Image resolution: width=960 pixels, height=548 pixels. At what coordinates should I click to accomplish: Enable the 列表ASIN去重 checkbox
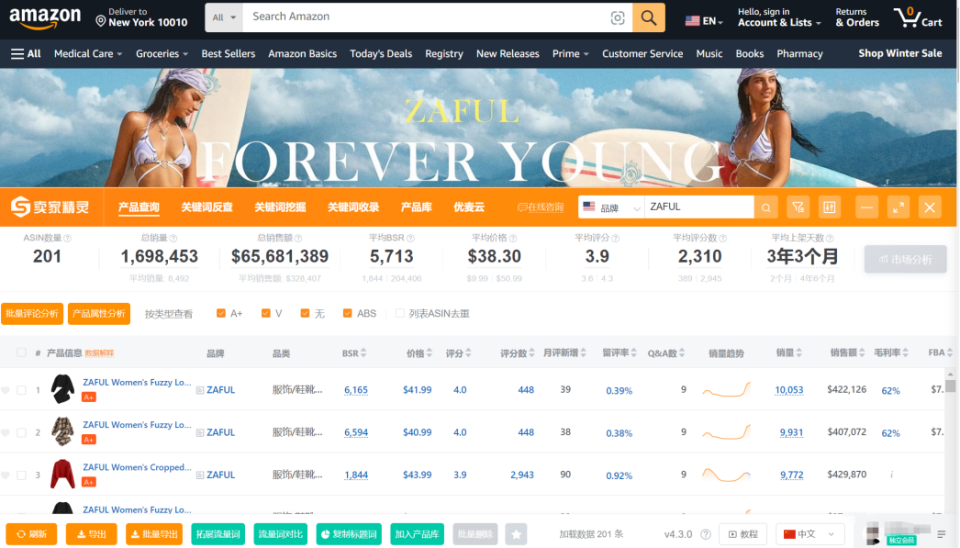pos(400,313)
